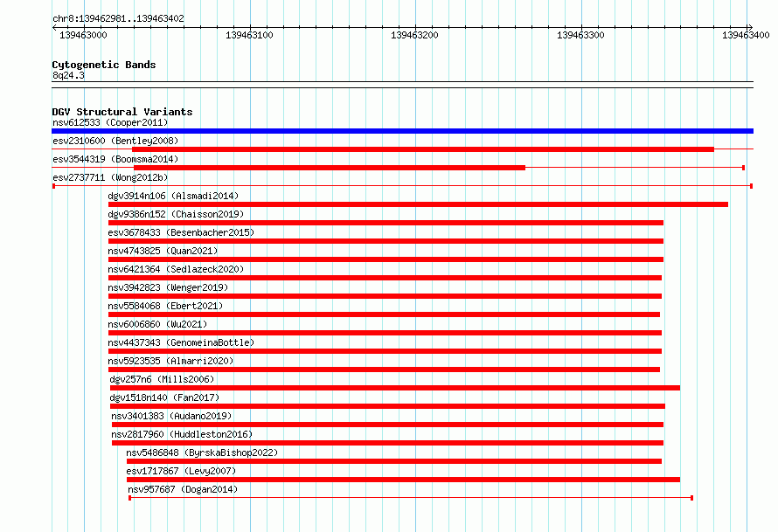The height and width of the screenshot is (532, 778).
Task: Select nsv3942823 (Wenger2019) variant label
Action: [x=168, y=287]
